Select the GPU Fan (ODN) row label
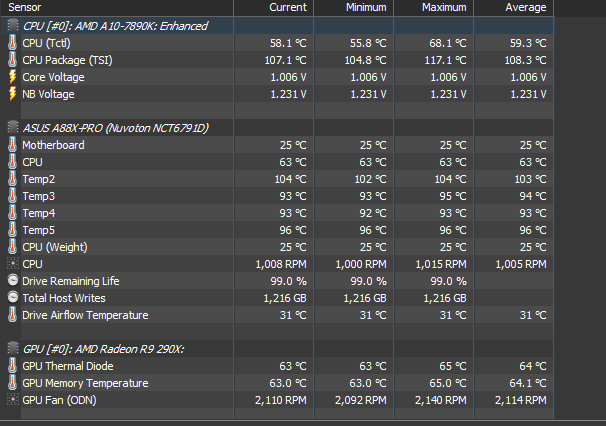The image size is (606, 426). pyautogui.click(x=59, y=400)
